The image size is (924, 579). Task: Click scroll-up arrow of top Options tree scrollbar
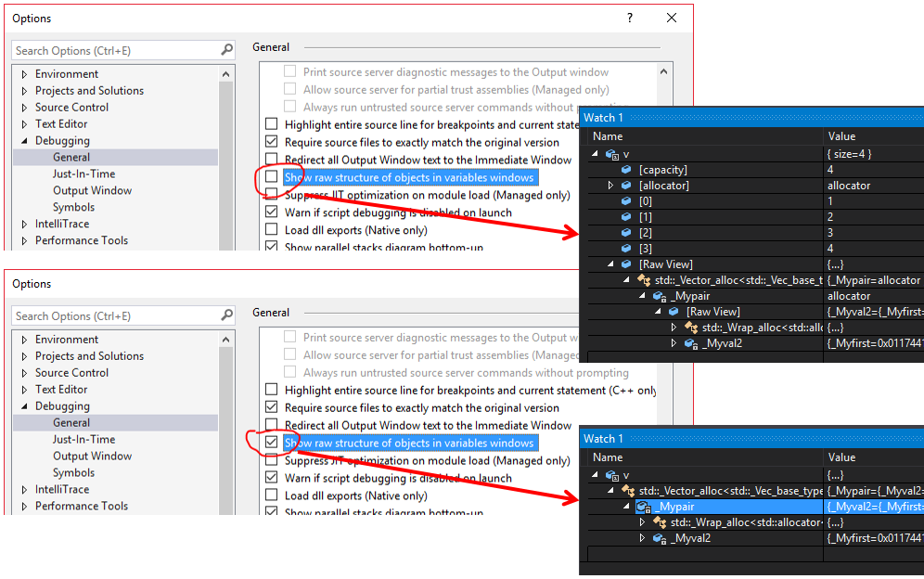pos(225,74)
